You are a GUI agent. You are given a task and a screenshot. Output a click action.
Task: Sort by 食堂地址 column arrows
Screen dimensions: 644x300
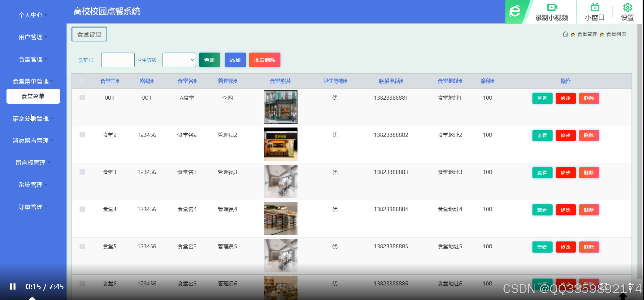click(461, 81)
